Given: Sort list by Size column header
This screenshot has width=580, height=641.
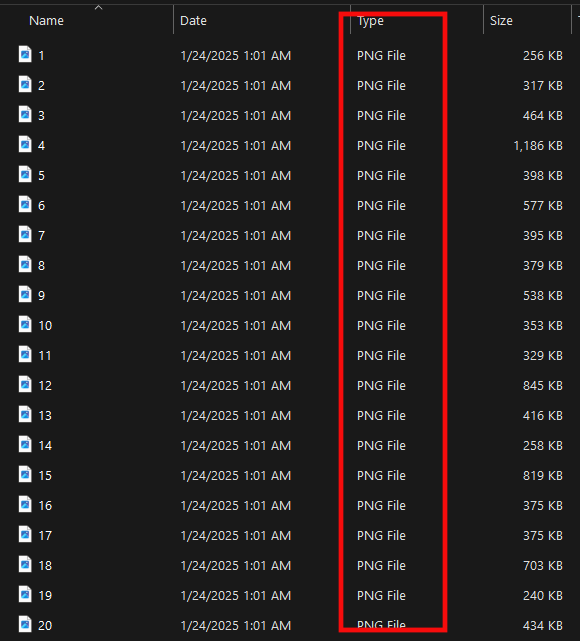Looking at the screenshot, I should pyautogui.click(x=501, y=21).
